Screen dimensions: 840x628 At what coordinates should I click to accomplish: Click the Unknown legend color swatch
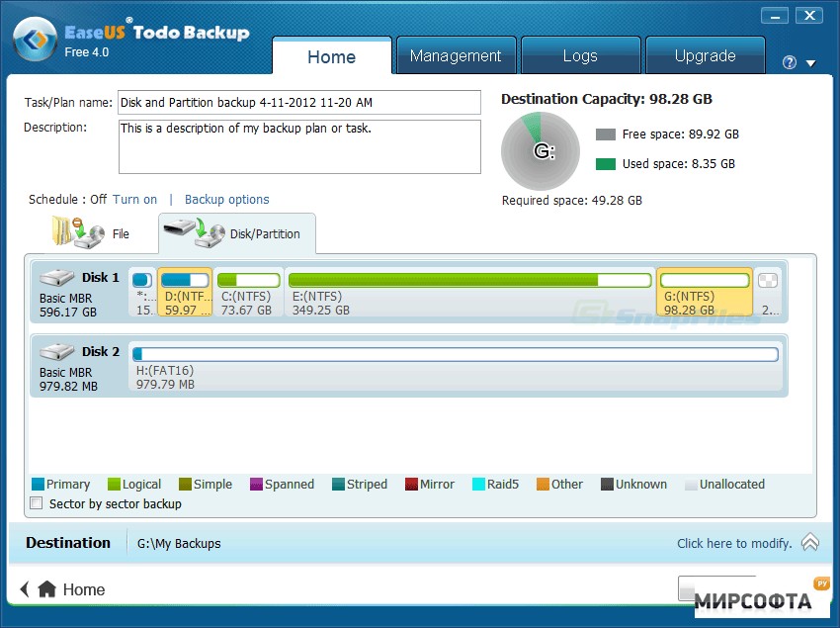(607, 485)
